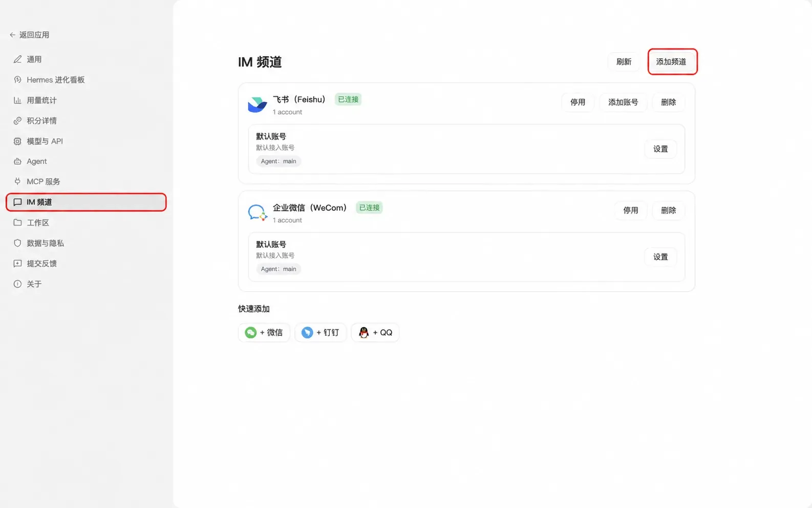Click the Hermes 进化看板 sidebar icon

(17, 80)
